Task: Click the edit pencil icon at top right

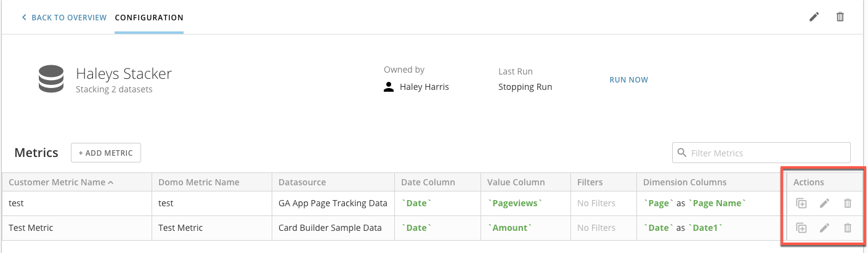Action: 814,17
